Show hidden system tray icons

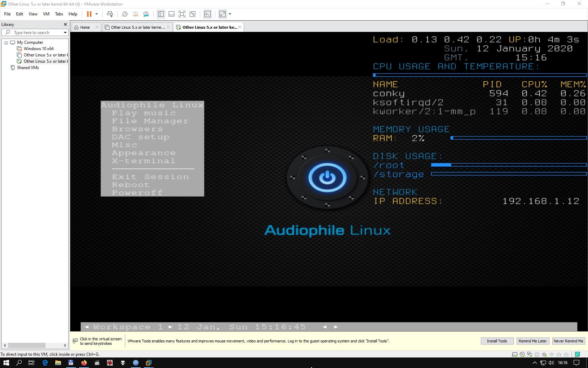[x=534, y=363]
